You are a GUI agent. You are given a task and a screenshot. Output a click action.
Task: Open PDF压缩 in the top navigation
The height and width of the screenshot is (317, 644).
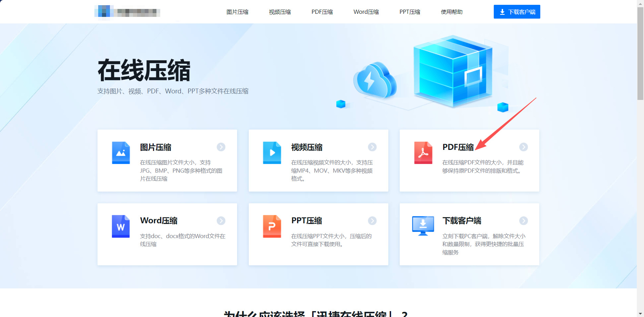(322, 12)
